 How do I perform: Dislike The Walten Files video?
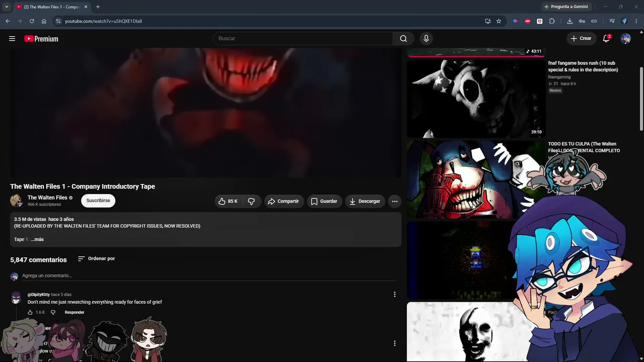coord(252,201)
